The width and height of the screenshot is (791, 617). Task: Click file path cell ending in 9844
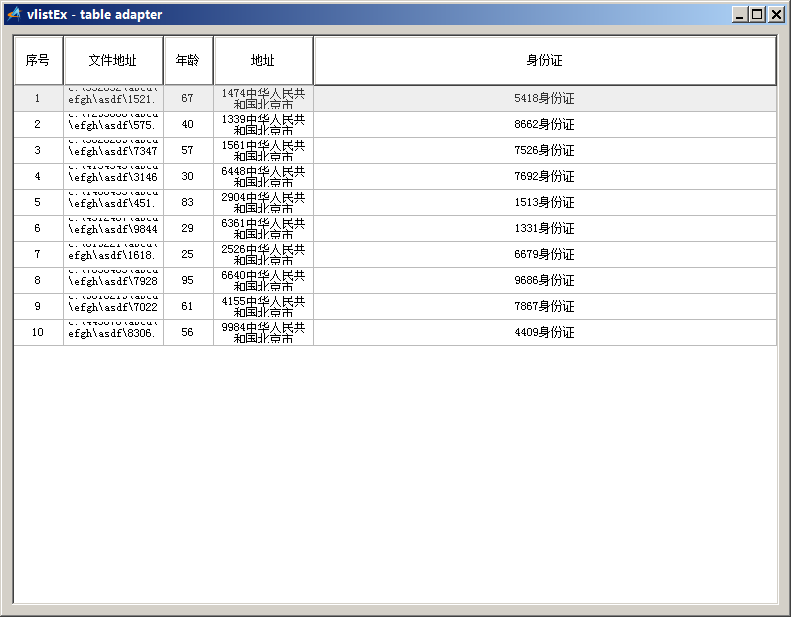pos(113,229)
